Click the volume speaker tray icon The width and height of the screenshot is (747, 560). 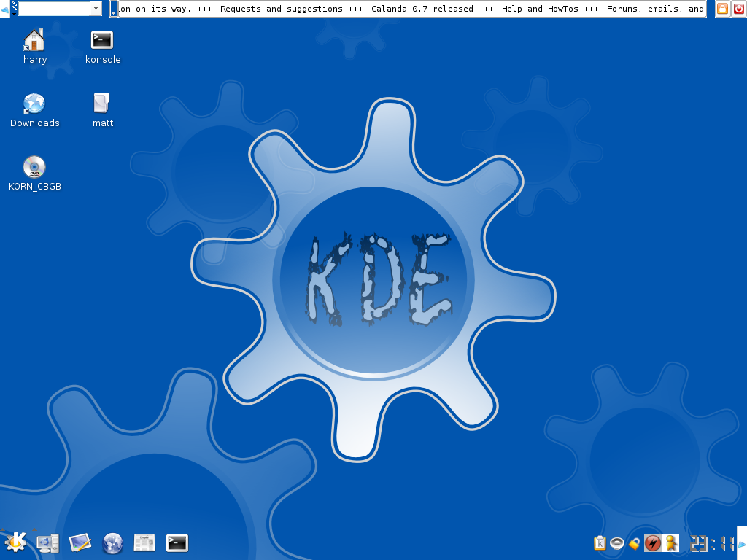(617, 542)
